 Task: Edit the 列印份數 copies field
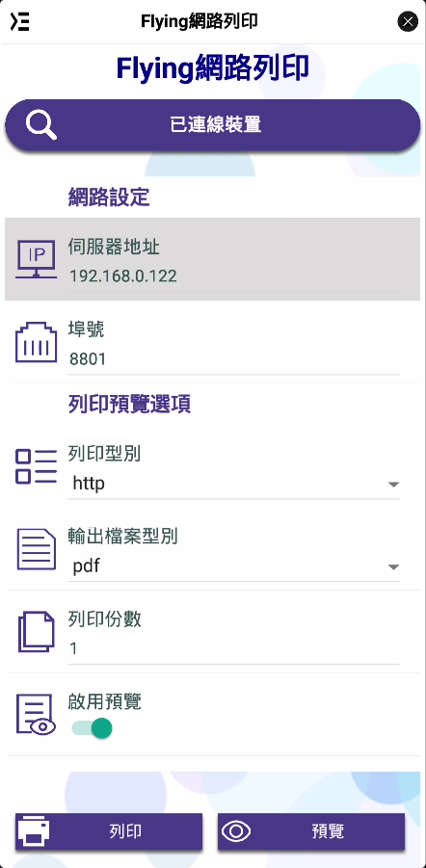[233, 648]
